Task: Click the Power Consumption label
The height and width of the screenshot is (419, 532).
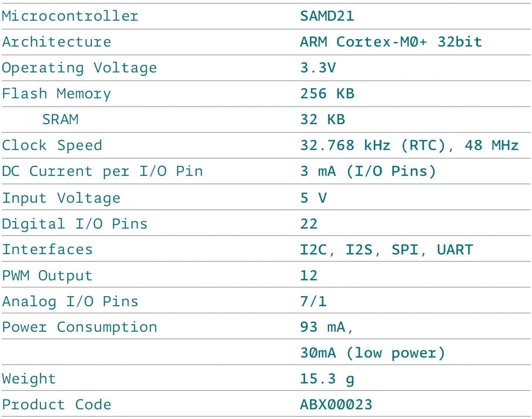Action: point(79,327)
